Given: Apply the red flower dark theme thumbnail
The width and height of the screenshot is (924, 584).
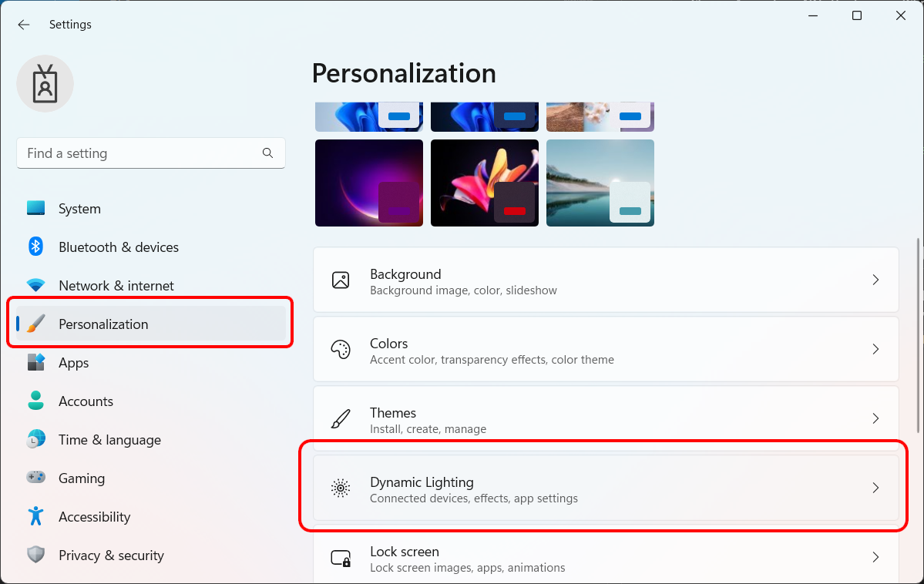Looking at the screenshot, I should point(484,183).
